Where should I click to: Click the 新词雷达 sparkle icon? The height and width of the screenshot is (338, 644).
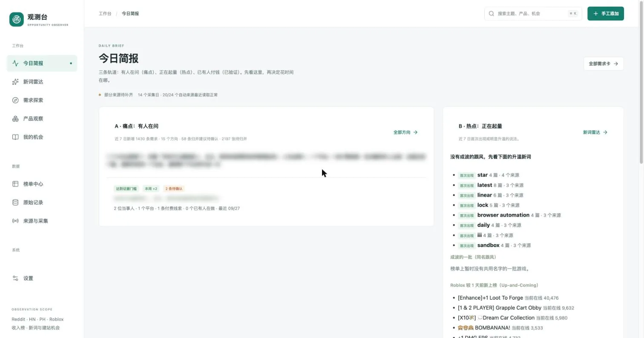[15, 82]
